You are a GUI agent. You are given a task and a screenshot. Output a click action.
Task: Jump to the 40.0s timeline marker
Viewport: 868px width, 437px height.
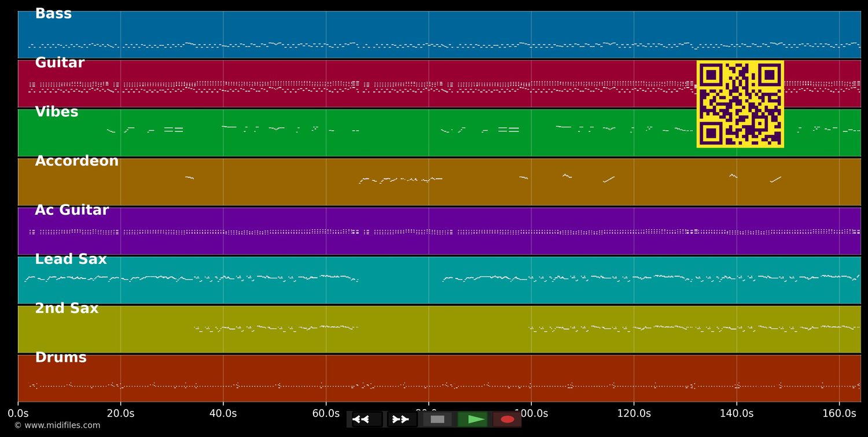tap(223, 413)
